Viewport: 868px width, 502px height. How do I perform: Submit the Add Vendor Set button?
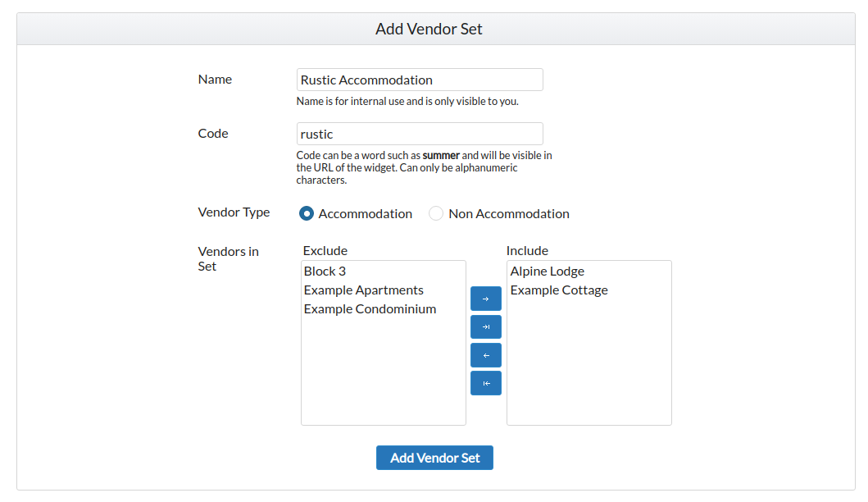[434, 458]
